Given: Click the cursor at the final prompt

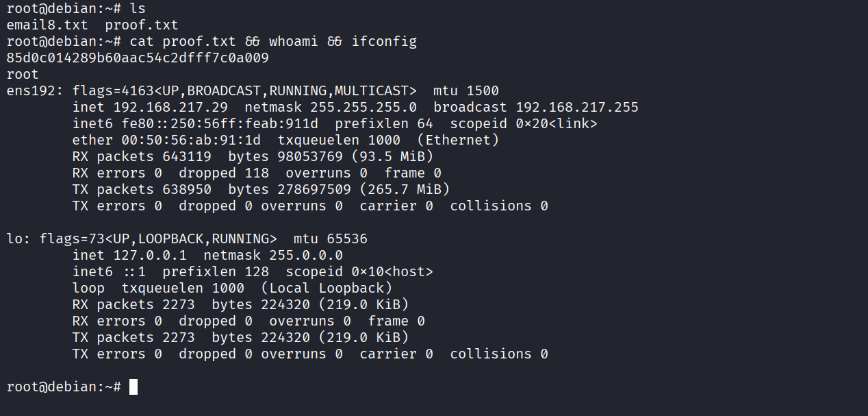Looking at the screenshot, I should [133, 387].
